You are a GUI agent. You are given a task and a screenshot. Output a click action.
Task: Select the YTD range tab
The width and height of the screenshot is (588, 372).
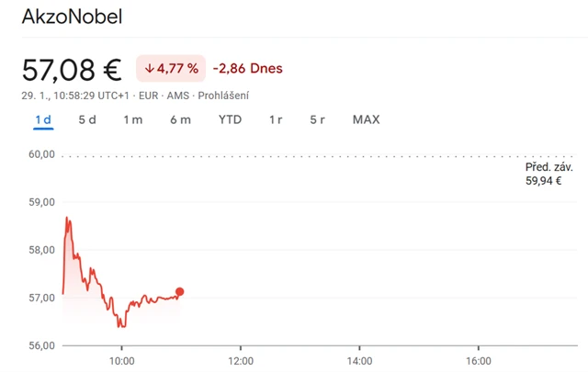click(230, 119)
